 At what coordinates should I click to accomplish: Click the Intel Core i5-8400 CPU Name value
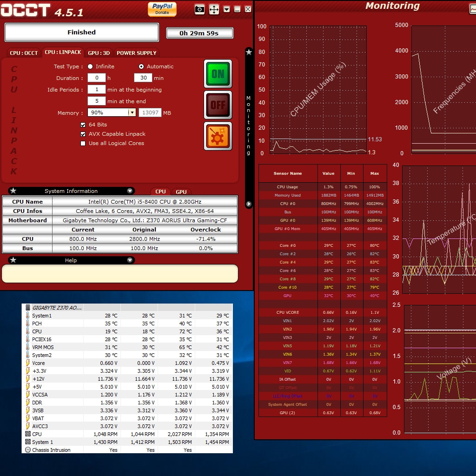pyautogui.click(x=145, y=202)
